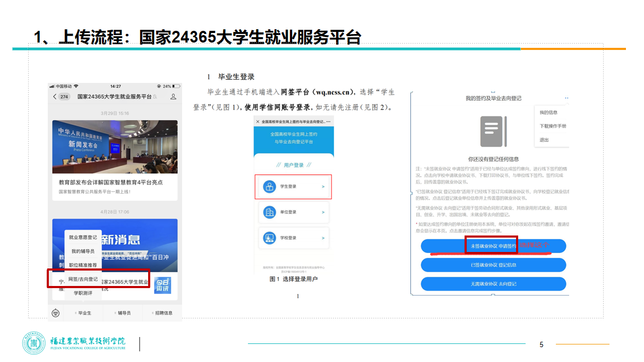Switch to keyboard input via the keyboard icon
644x362 pixels.
56,313
